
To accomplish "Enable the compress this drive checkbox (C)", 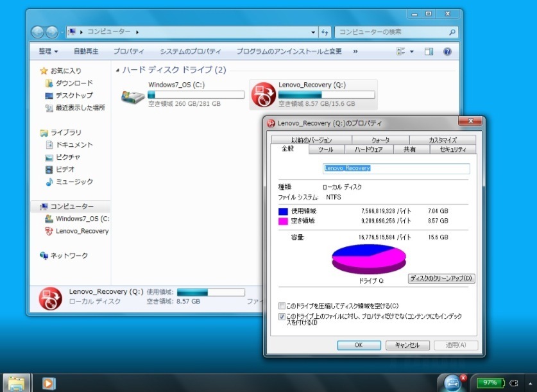I will 282,306.
